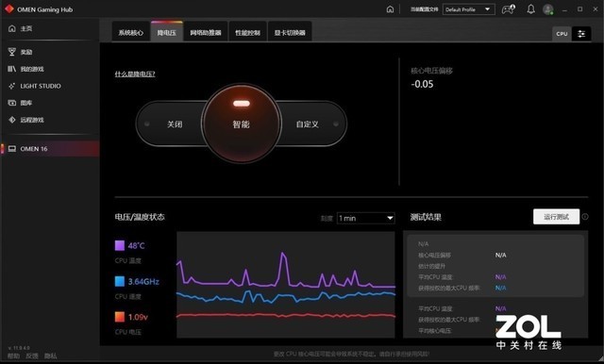Switch to the 降电压 tab
The height and width of the screenshot is (364, 604).
point(167,32)
